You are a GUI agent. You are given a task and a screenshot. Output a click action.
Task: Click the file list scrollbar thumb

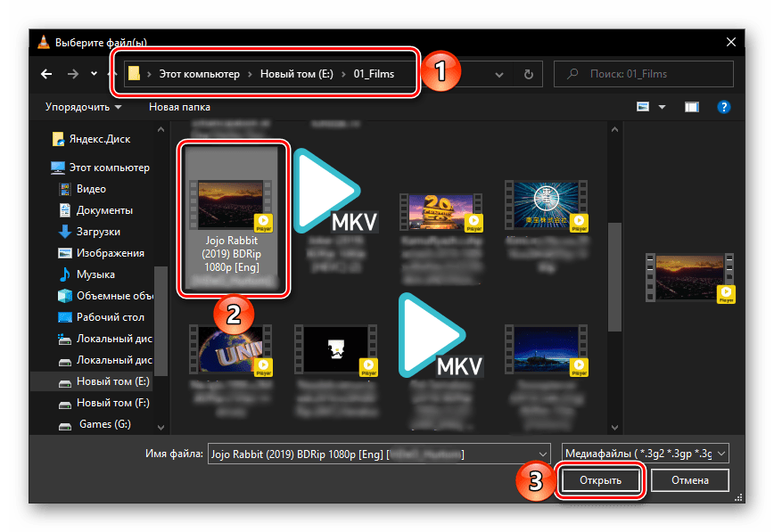[614, 277]
